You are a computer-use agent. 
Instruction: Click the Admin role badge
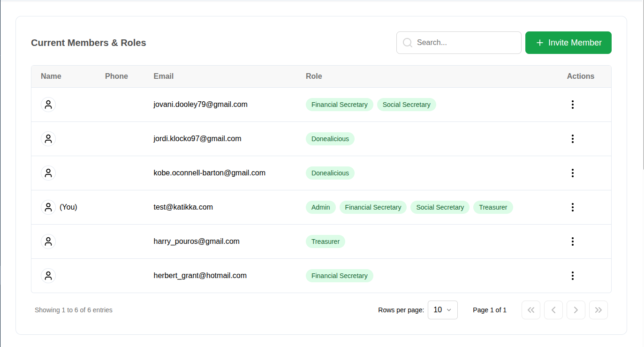point(321,207)
